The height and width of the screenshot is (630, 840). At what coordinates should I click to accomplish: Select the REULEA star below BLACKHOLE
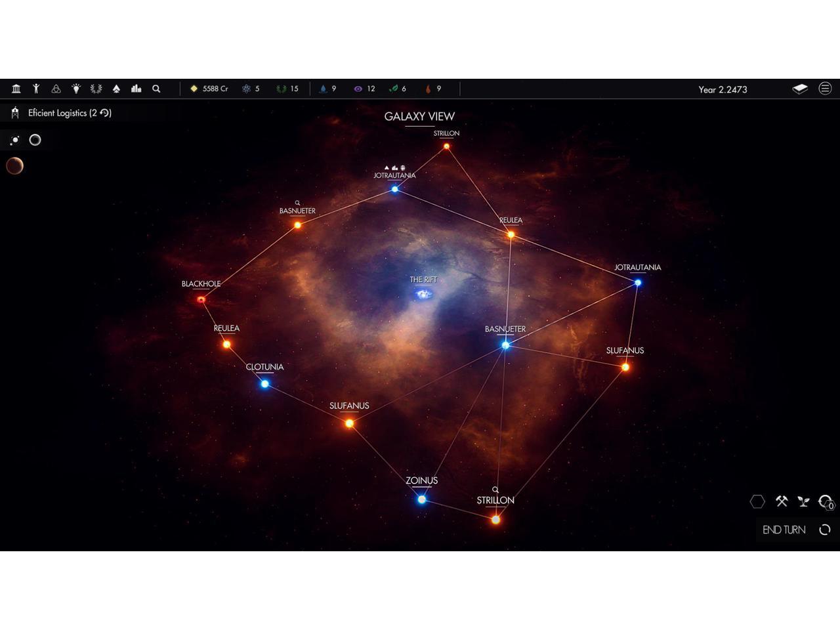pos(226,344)
